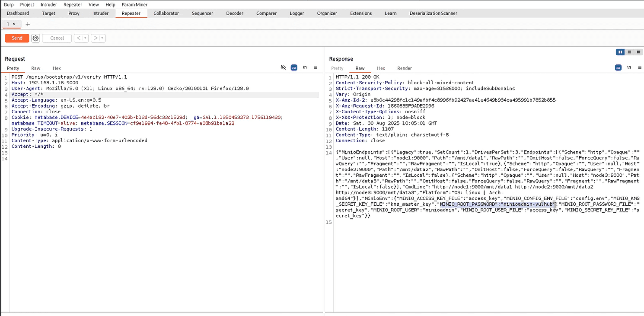The height and width of the screenshot is (316, 644).
Task: Open the Project menu
Action: click(x=27, y=4)
